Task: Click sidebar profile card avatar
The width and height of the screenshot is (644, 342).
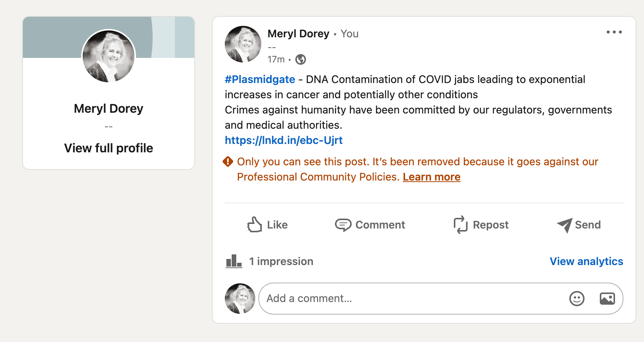Action: click(x=109, y=56)
